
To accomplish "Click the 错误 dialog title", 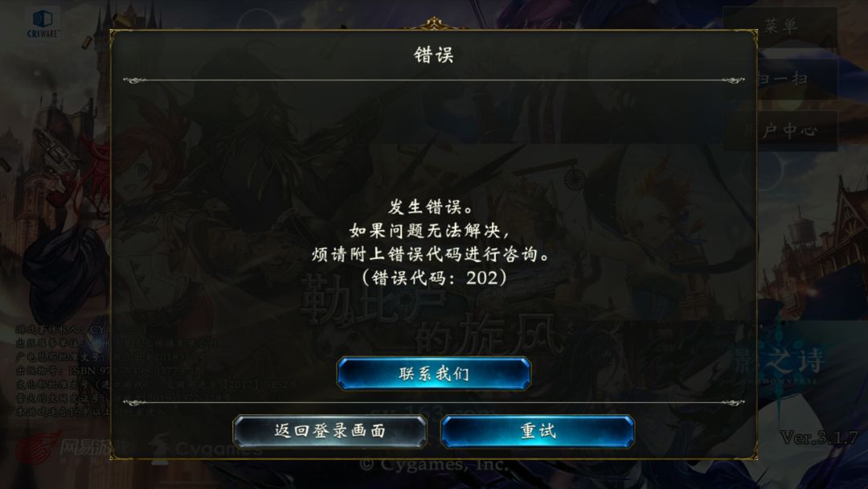I will [x=434, y=55].
